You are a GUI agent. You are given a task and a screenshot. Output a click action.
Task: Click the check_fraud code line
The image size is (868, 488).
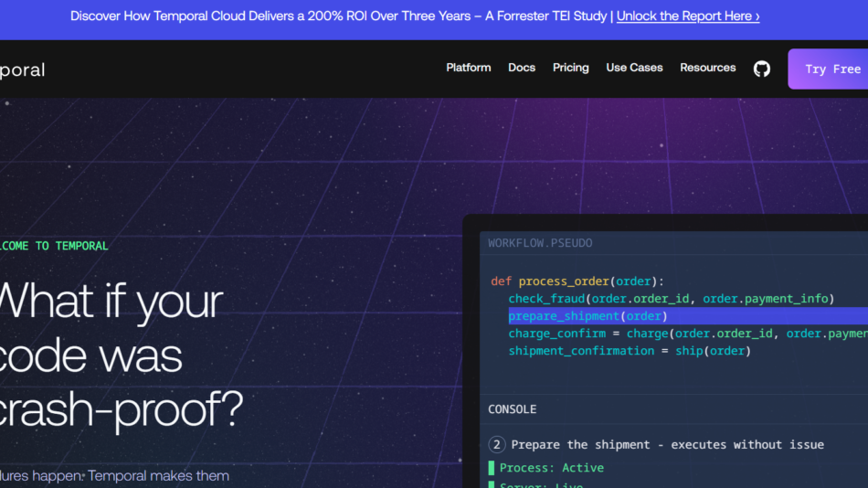point(671,299)
